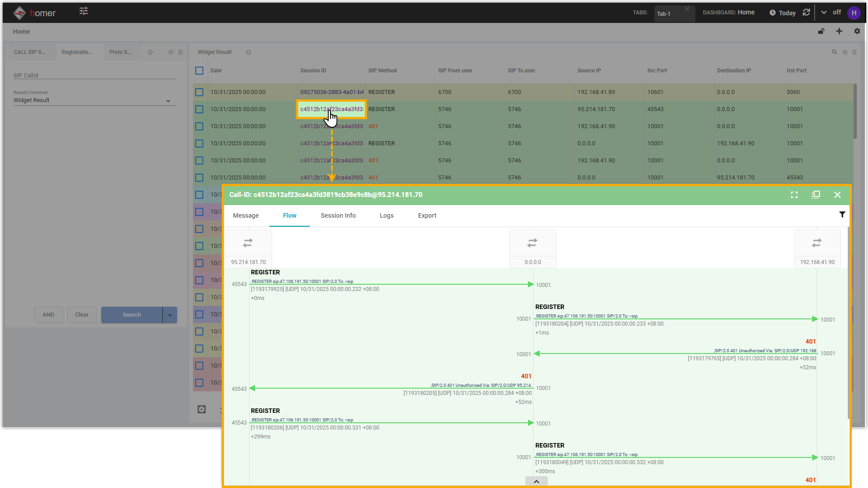Open the Message tab

(x=246, y=216)
